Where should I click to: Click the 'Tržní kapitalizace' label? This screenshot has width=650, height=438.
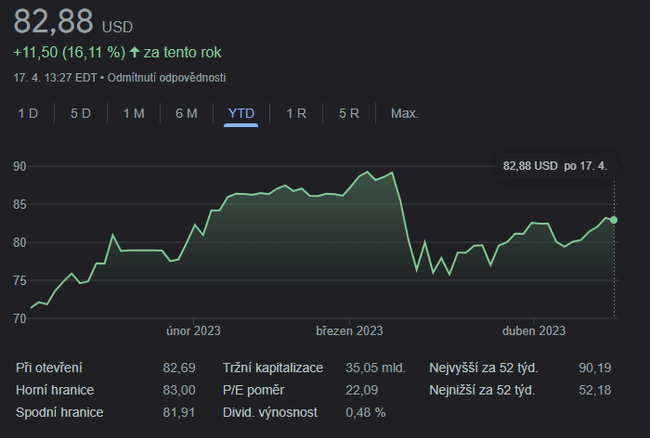273,368
